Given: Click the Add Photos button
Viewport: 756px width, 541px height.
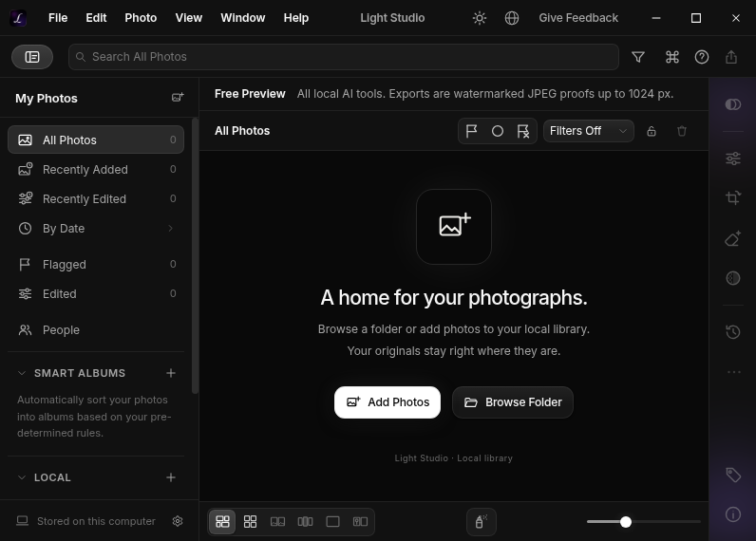Looking at the screenshot, I should click(387, 402).
